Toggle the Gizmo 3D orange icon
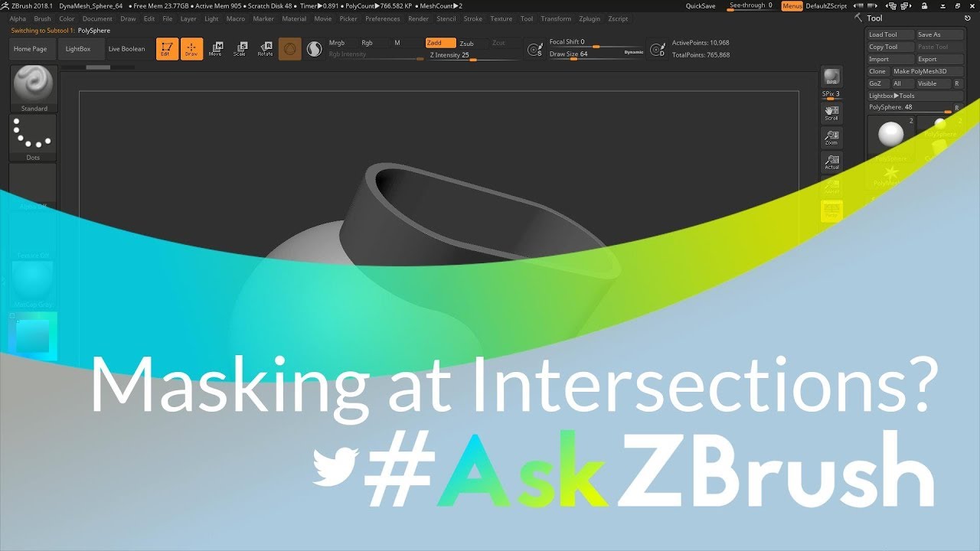980x551 pixels. [289, 49]
